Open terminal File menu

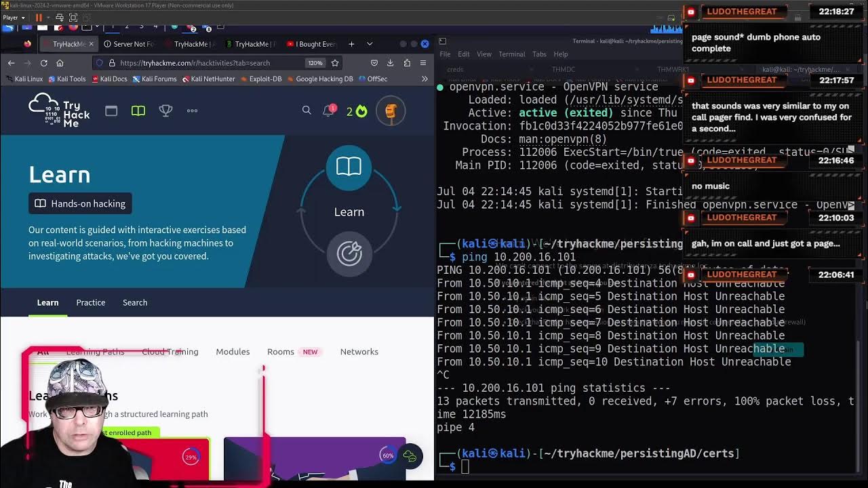point(445,54)
